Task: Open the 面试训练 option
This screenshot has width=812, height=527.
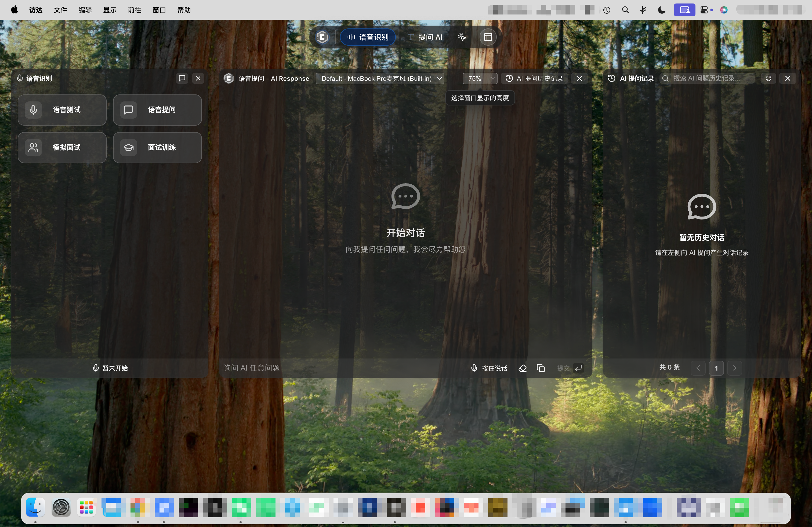Action: coord(157,147)
